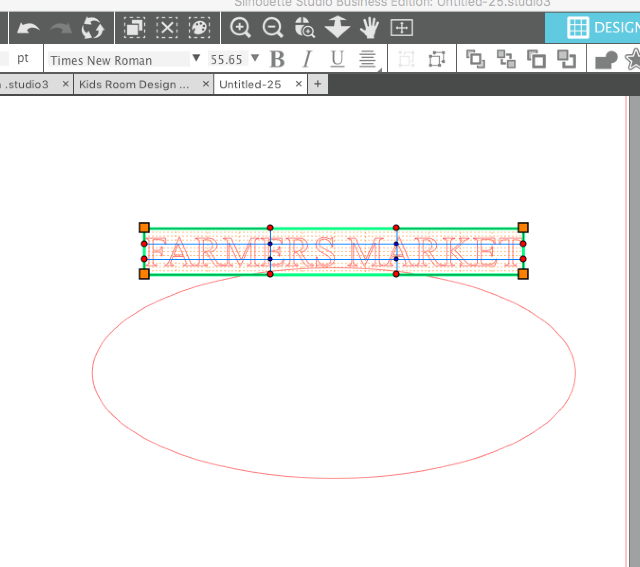
Task: Click the Select All icon
Action: pos(134,28)
